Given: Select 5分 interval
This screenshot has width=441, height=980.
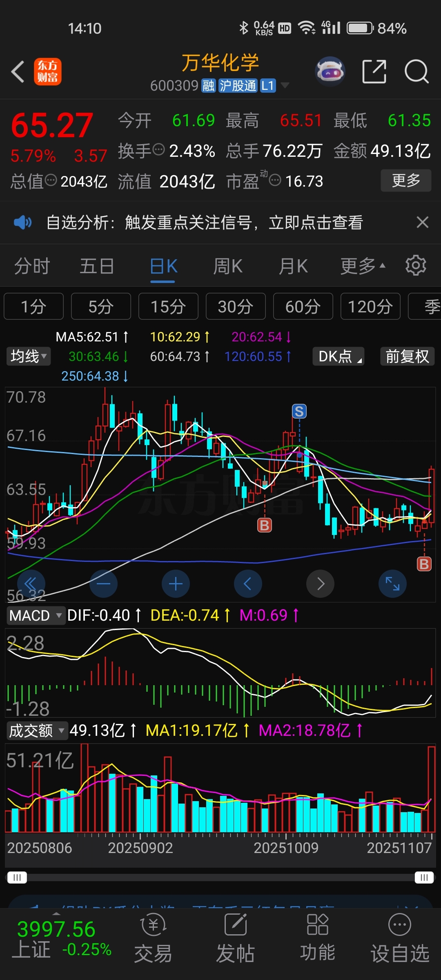Looking at the screenshot, I should (x=101, y=306).
